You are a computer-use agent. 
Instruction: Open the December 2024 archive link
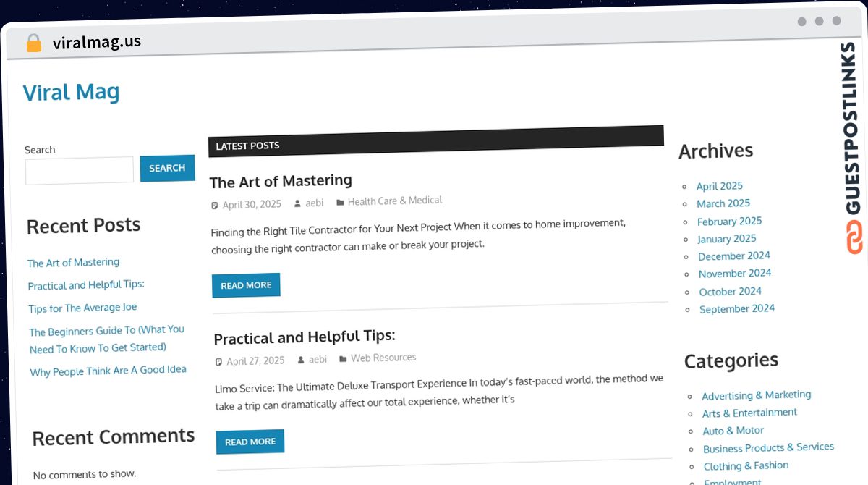734,256
